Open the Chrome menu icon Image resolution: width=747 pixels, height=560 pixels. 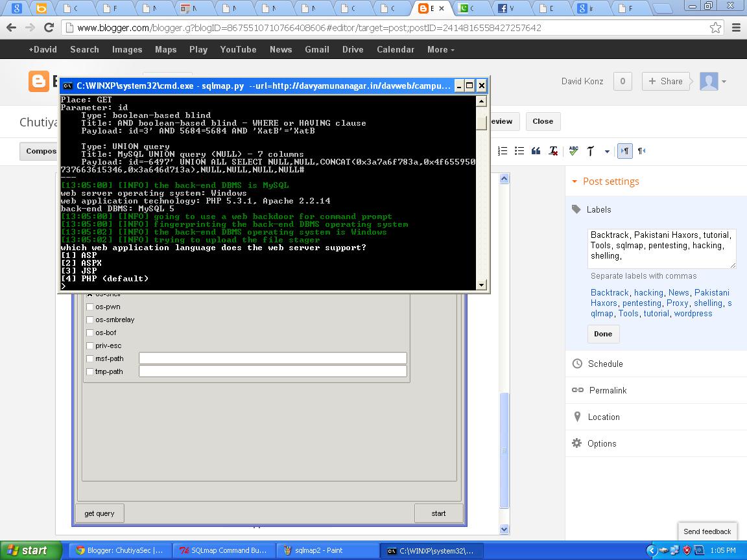point(736,28)
